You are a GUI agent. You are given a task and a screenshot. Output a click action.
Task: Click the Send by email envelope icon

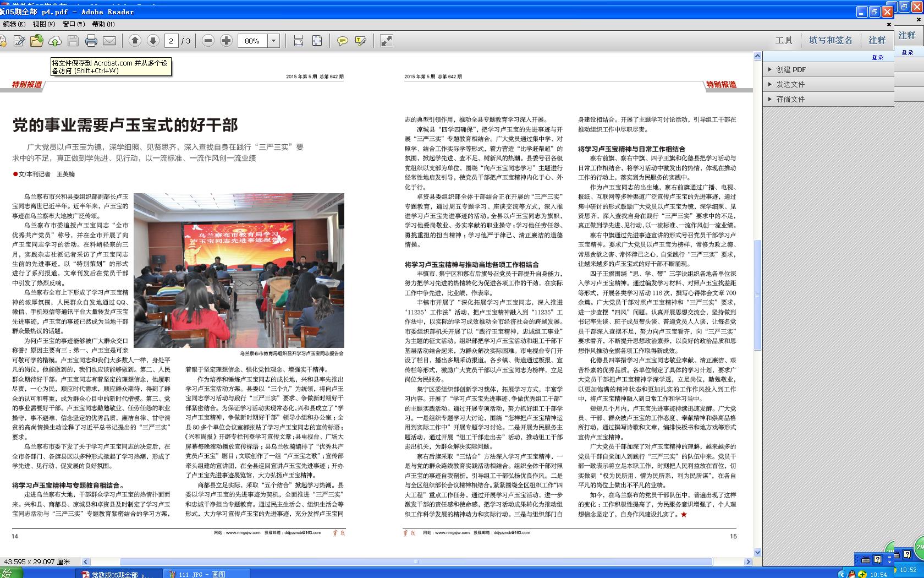[x=109, y=41]
